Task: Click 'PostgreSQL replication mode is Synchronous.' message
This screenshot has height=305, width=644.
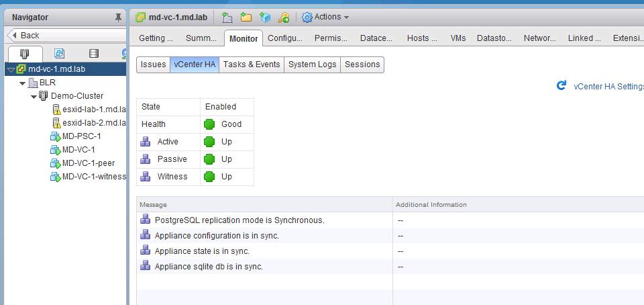Action: click(x=239, y=220)
